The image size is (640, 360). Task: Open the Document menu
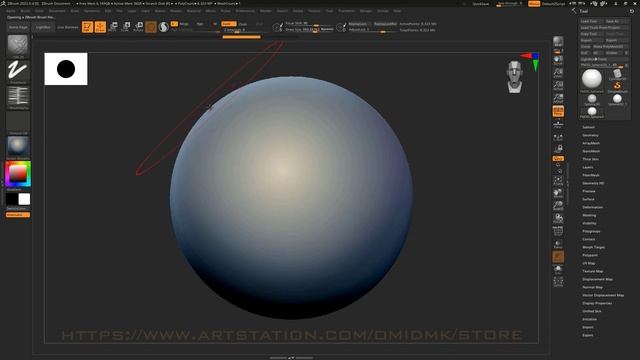click(57, 11)
